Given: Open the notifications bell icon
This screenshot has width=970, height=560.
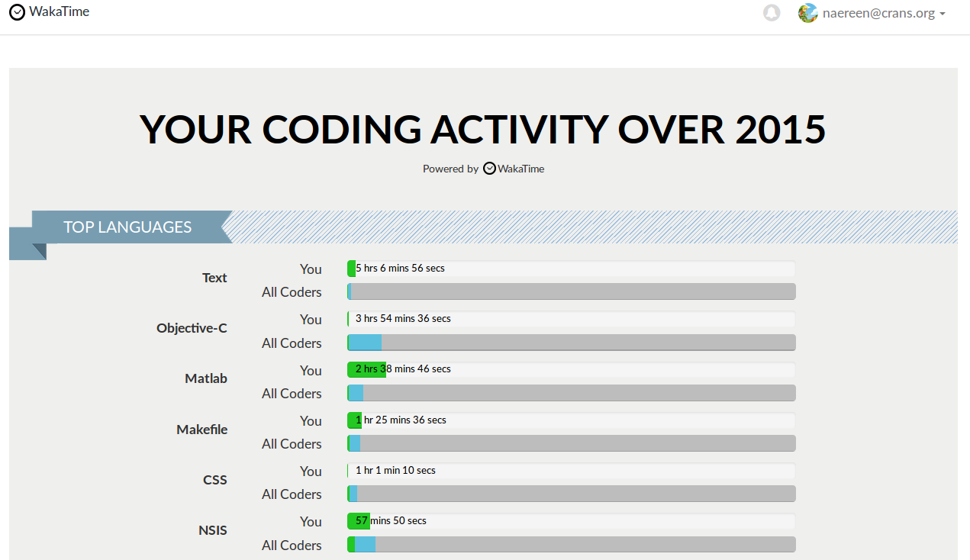Looking at the screenshot, I should tap(772, 13).
